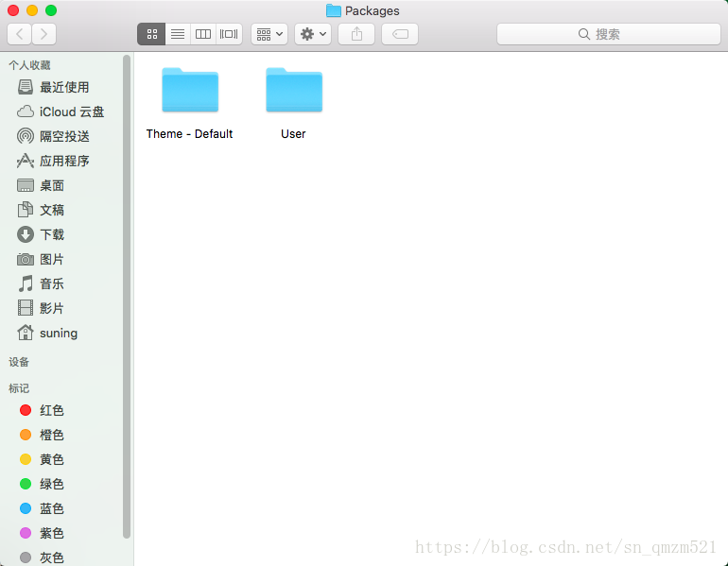Open 文稿 in sidebar
This screenshot has width=728, height=566.
[41, 210]
